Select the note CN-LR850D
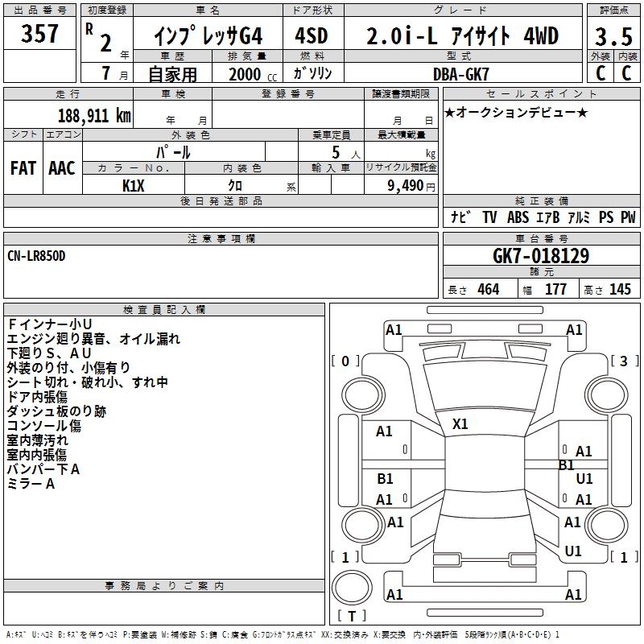 (36, 256)
